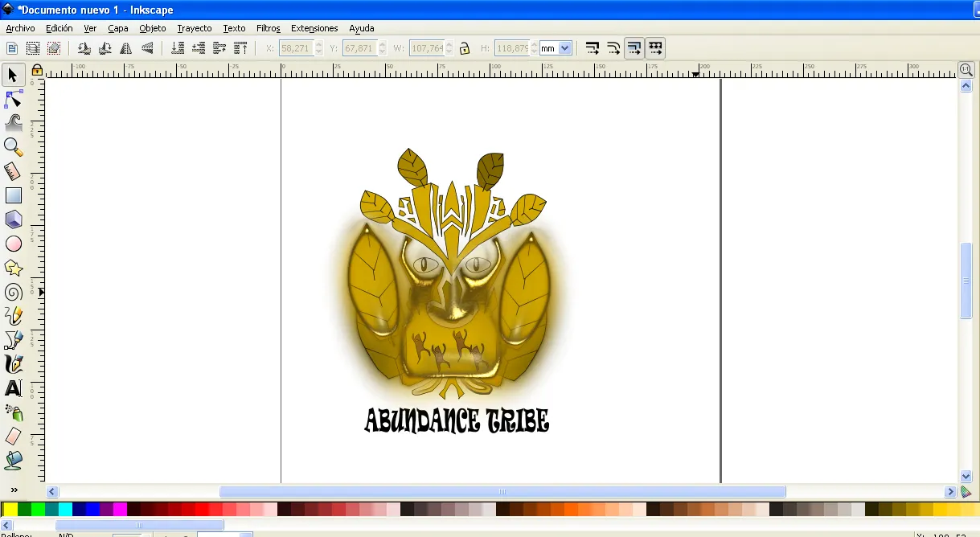This screenshot has height=537, width=980.
Task: Toggle the width/height ratio lock
Action: (x=464, y=48)
